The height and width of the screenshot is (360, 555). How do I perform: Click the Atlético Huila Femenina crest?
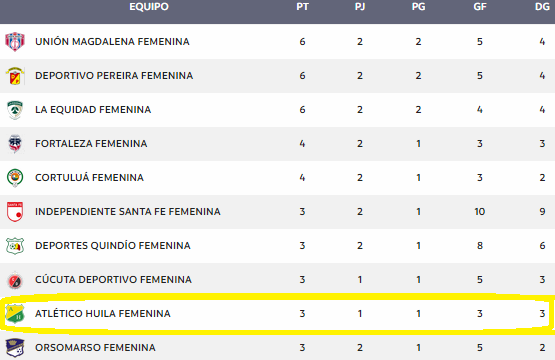coord(15,314)
